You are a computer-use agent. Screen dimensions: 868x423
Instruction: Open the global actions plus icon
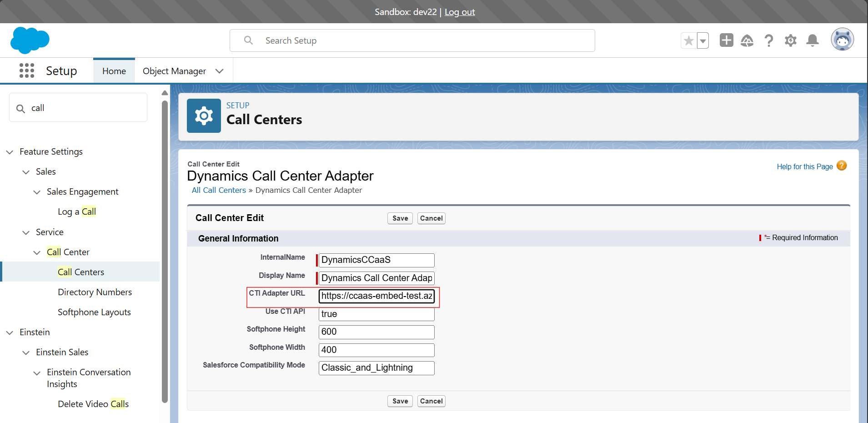click(726, 40)
